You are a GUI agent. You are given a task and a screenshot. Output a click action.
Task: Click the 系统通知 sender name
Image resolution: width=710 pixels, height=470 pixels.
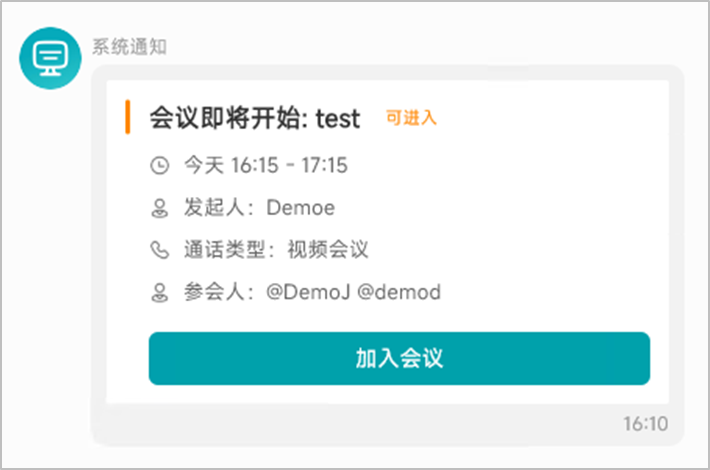pyautogui.click(x=130, y=47)
